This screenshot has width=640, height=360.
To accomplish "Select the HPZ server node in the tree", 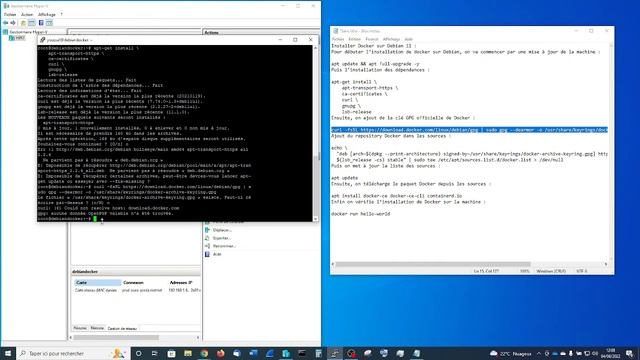I will [x=17, y=38].
